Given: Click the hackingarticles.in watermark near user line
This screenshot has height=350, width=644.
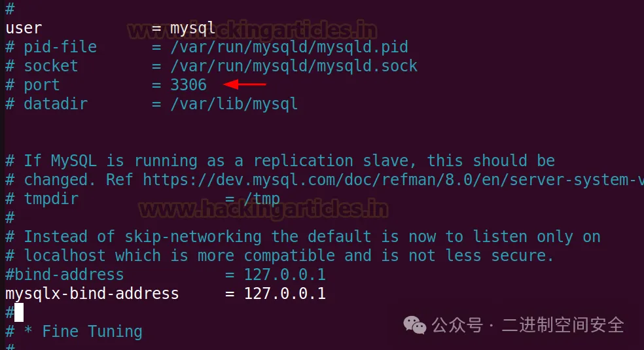Looking at the screenshot, I should point(252,30).
